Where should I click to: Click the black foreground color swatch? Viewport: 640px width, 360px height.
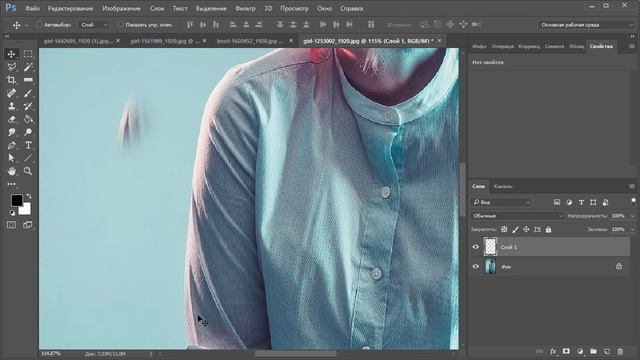[x=16, y=200]
